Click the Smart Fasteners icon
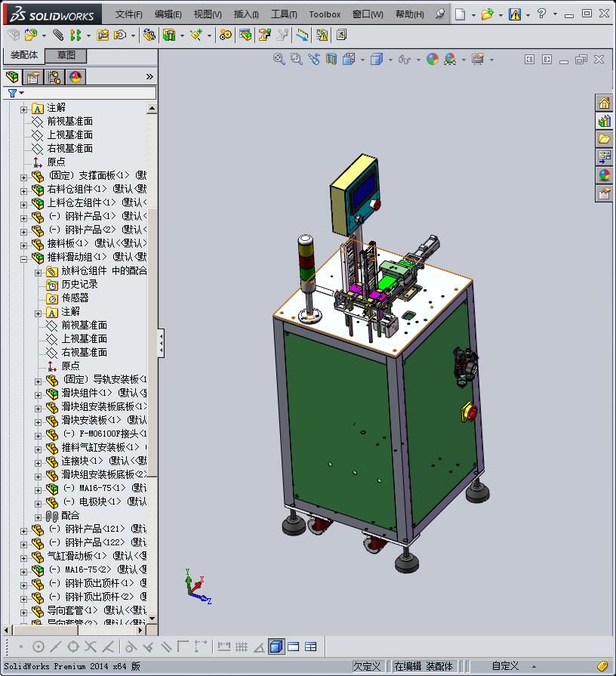Screen dimensions: 616x676 pos(103,35)
